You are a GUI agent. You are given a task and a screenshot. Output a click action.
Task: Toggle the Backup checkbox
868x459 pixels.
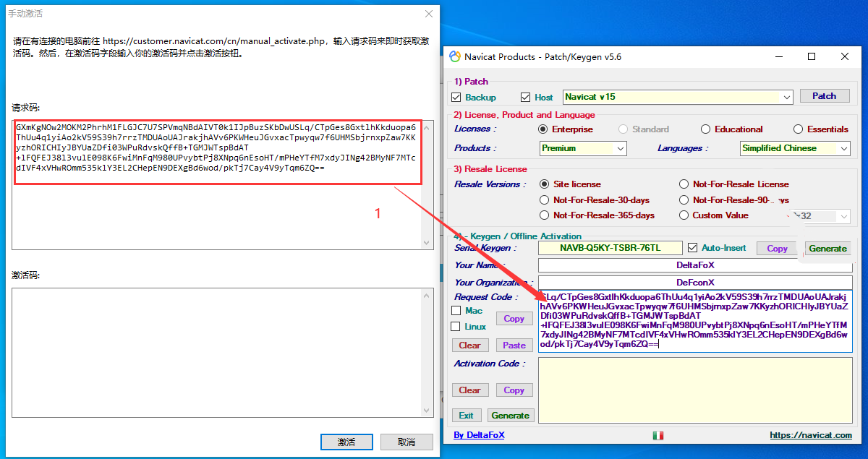pos(456,98)
